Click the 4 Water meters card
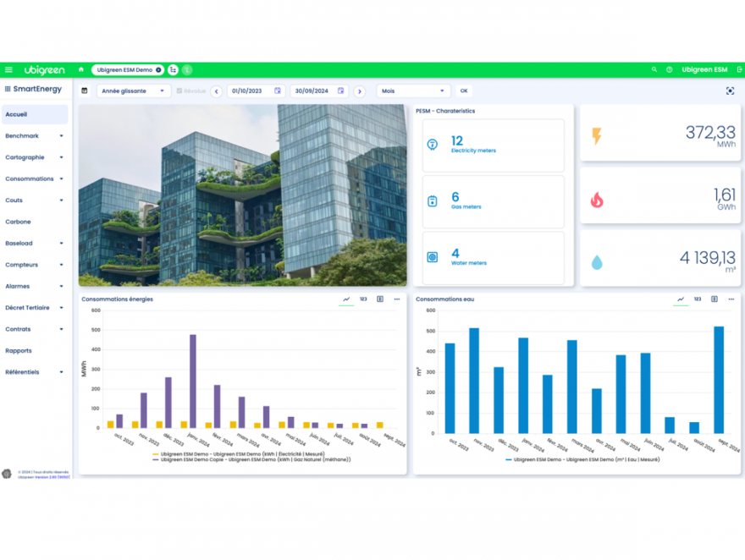The image size is (745, 560). pos(494,258)
